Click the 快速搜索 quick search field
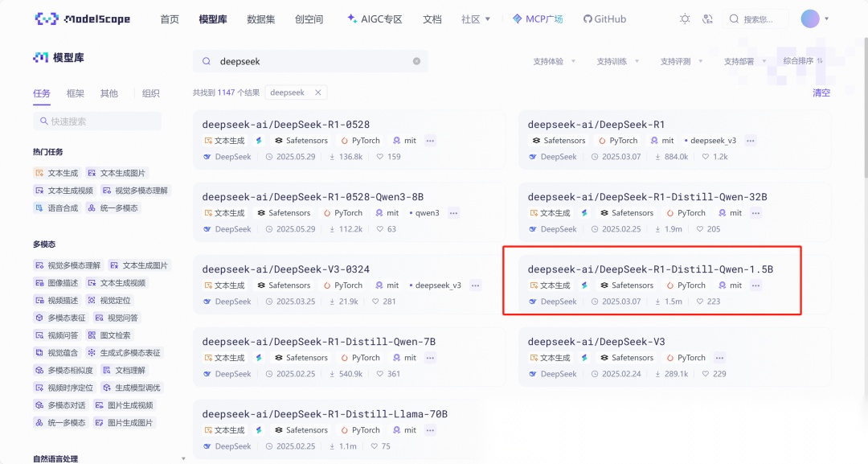 [97, 121]
